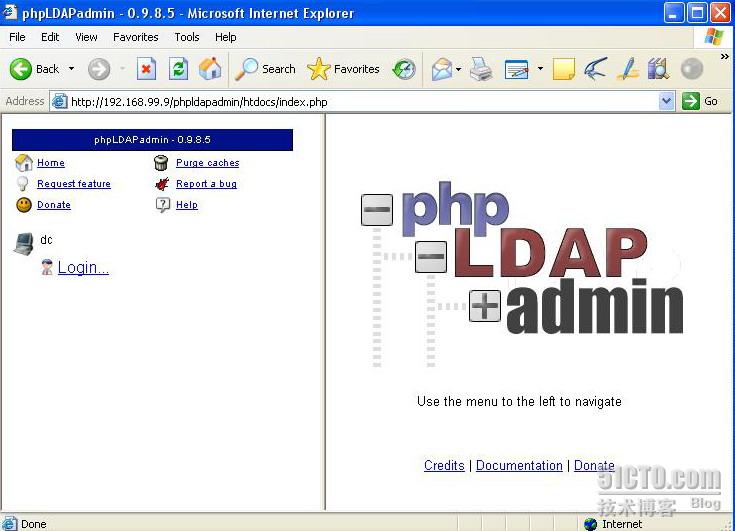Click the Donate link at page bottom
The image size is (735, 531).
pyautogui.click(x=594, y=465)
